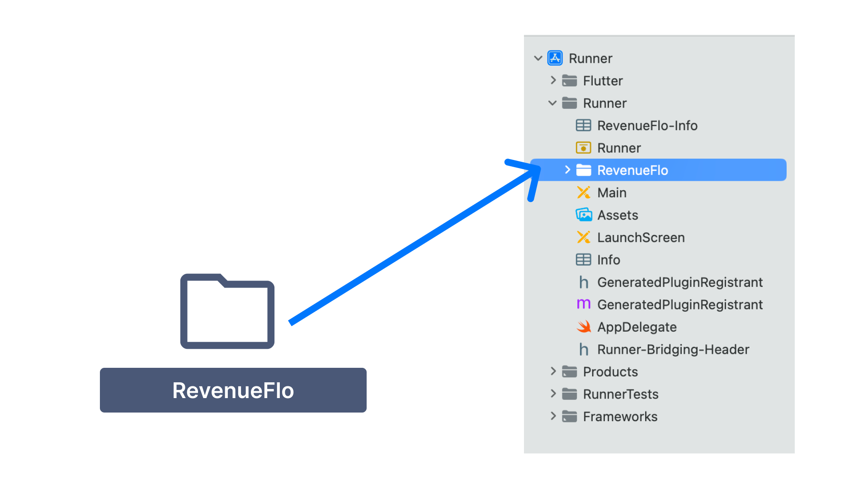Screen dimensions: 868x488
Task: Expand the Frameworks group
Action: [553, 416]
